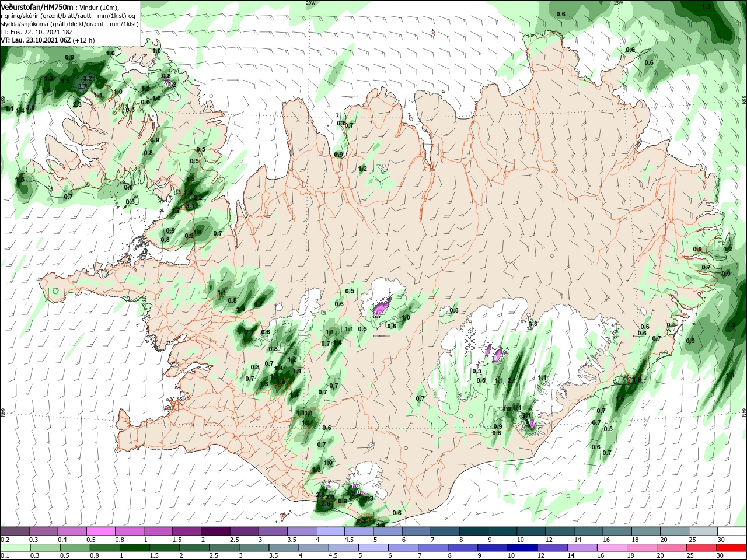Image resolution: width=747 pixels, height=560 pixels.
Task: Click the '0.4' label in the upper legend row
Action: click(62, 540)
